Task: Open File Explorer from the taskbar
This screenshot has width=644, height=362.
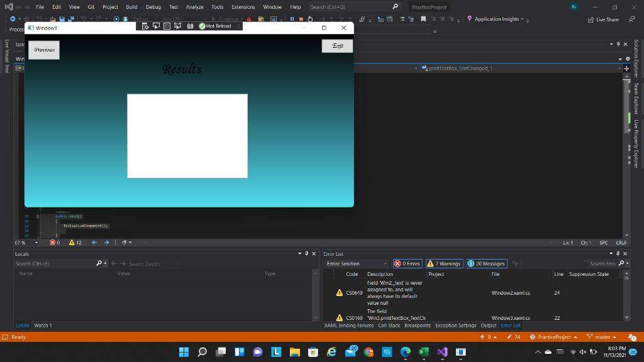Action: (x=294, y=352)
